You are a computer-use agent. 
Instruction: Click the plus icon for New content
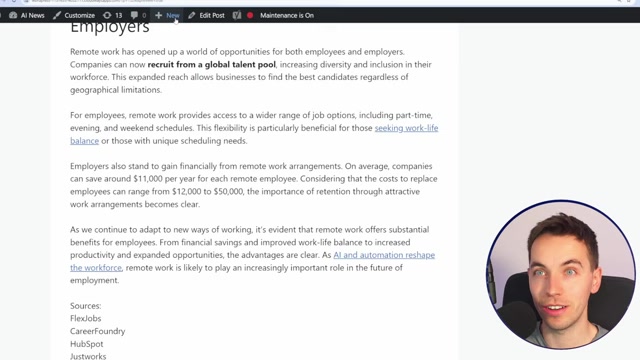158,16
